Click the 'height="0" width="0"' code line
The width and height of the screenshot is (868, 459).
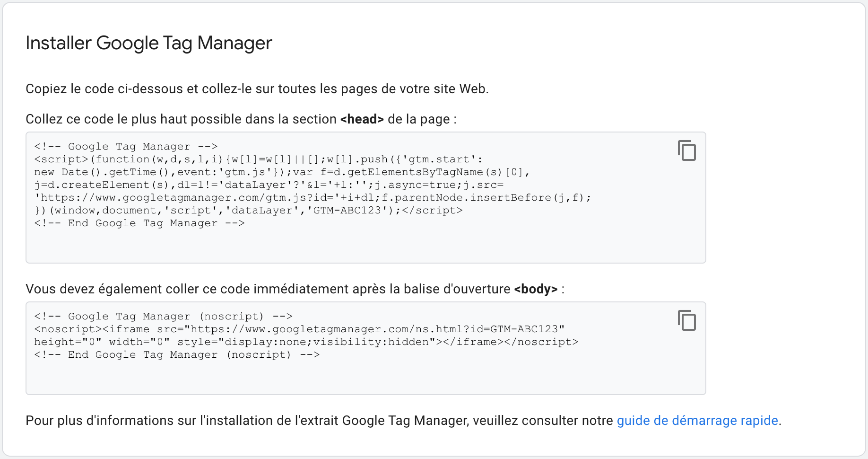306,342
